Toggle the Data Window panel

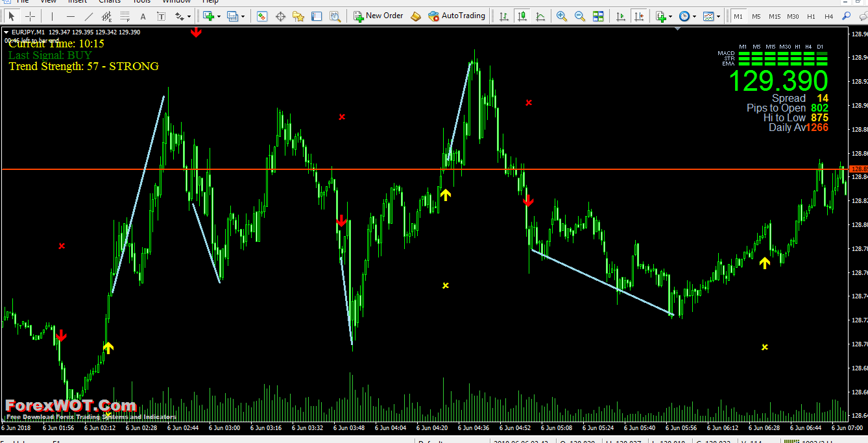click(280, 16)
